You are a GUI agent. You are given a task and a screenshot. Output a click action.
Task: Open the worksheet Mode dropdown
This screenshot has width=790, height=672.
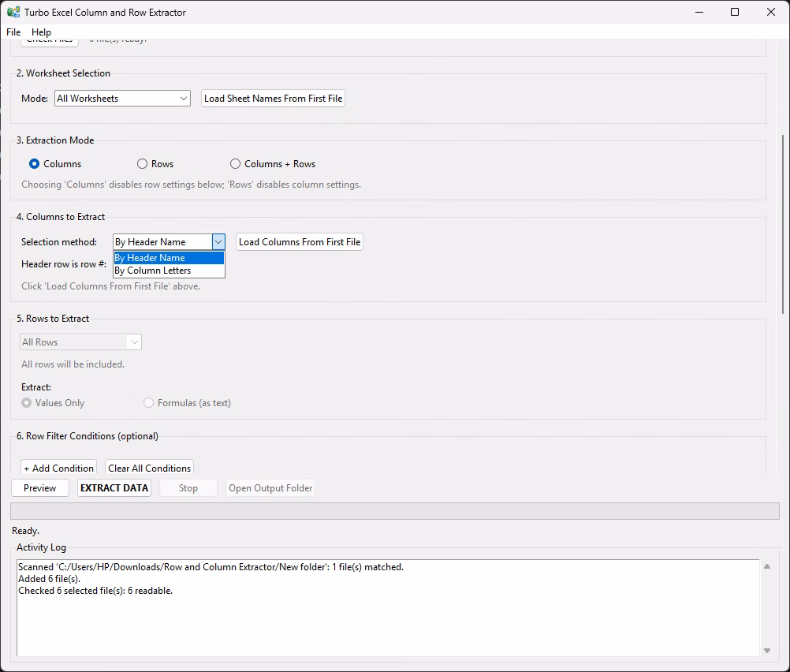(x=122, y=99)
